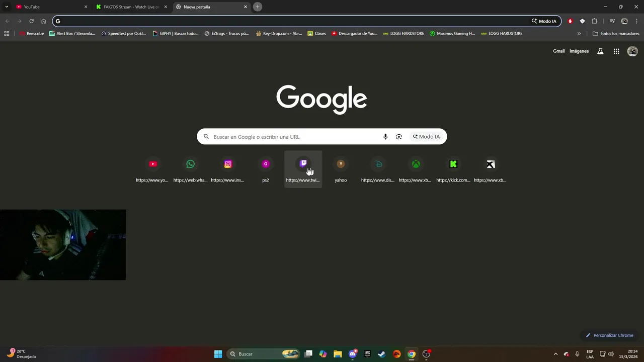Click Modo IA in the address bar
Image resolution: width=644 pixels, height=362 pixels.
coord(544,21)
